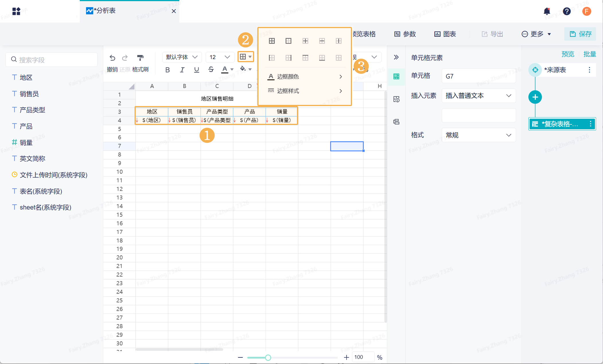Viewport: 603px width, 364px height.
Task: Apply all borders from border popup
Action: (272, 41)
